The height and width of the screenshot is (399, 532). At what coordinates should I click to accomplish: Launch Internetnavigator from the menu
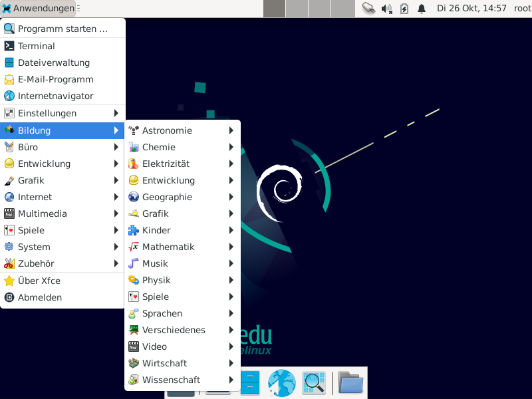[x=55, y=96]
